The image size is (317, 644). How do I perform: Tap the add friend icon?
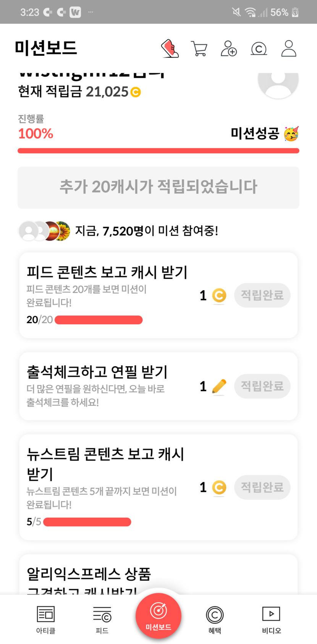point(229,49)
